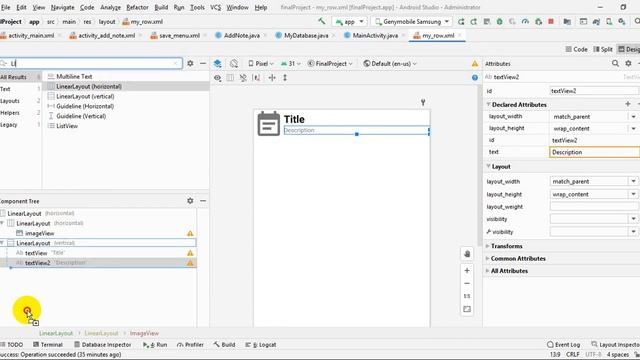The width and height of the screenshot is (640, 360).
Task: Open the Palette settings gear
Action: pos(190,63)
